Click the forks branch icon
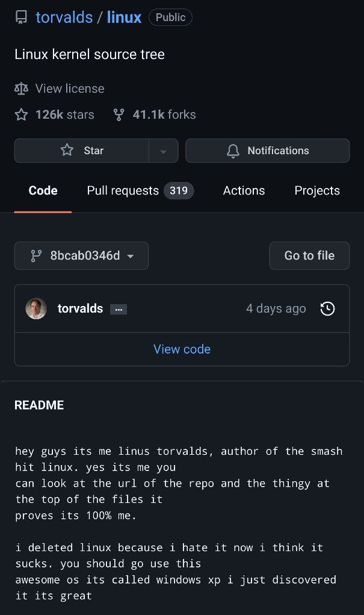 [119, 114]
